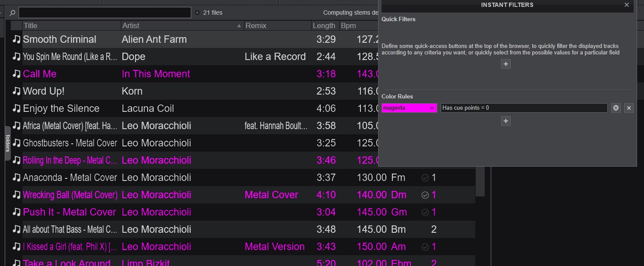The width and height of the screenshot is (644, 266).
Task: Click the search options dot beside search box
Action: 197,13
